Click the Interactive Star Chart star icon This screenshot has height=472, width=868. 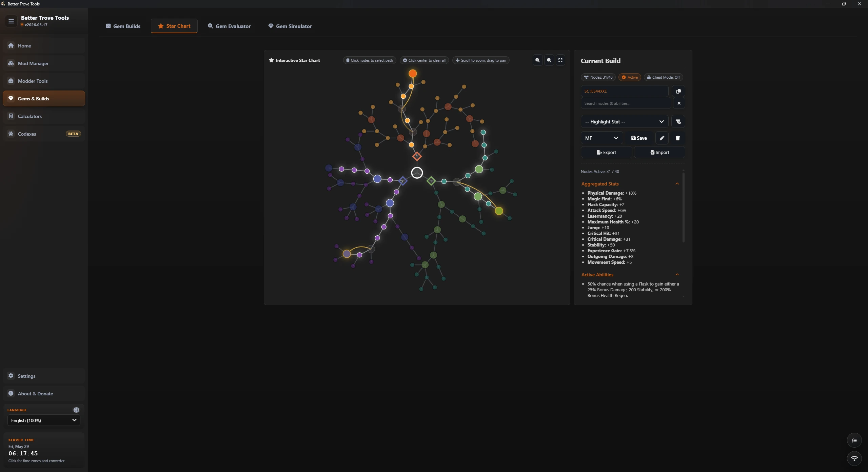pyautogui.click(x=271, y=60)
